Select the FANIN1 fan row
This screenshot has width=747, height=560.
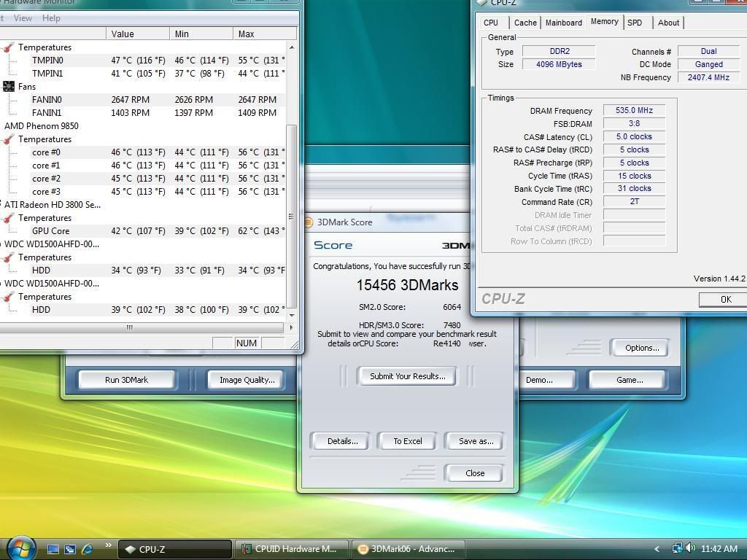tap(143, 113)
